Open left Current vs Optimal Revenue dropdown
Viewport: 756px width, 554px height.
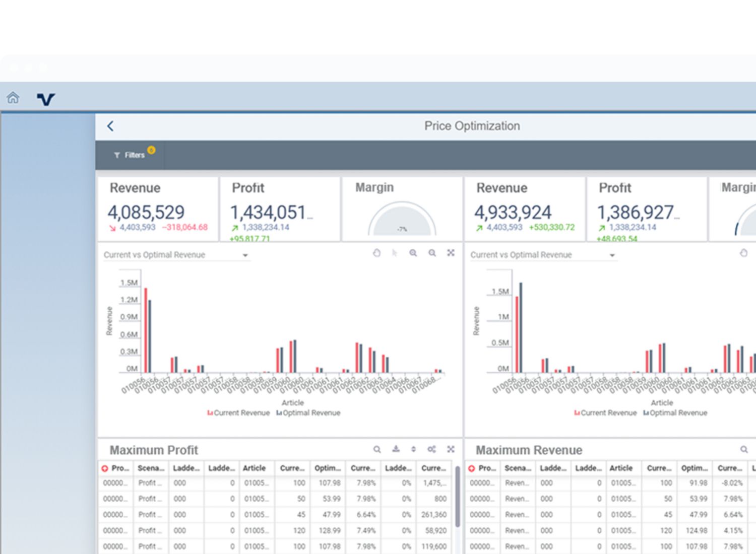[245, 255]
